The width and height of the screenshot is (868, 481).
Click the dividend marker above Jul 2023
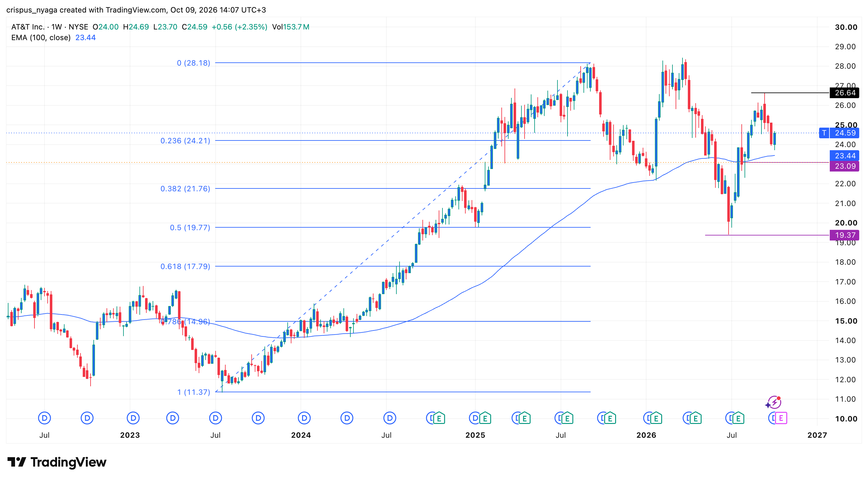pos(216,418)
